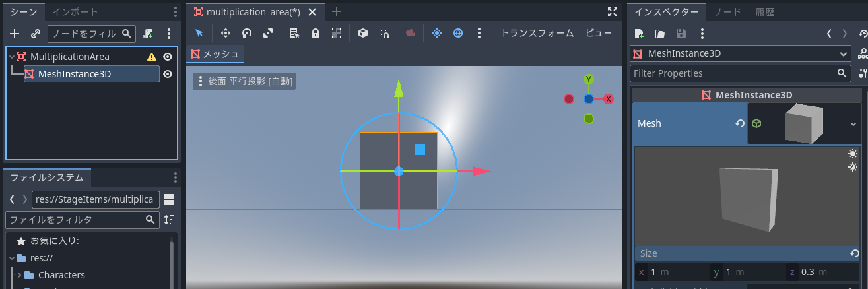868x289 pixels.
Task: Open the Mesh resource dropdown arrow
Action: (x=853, y=123)
